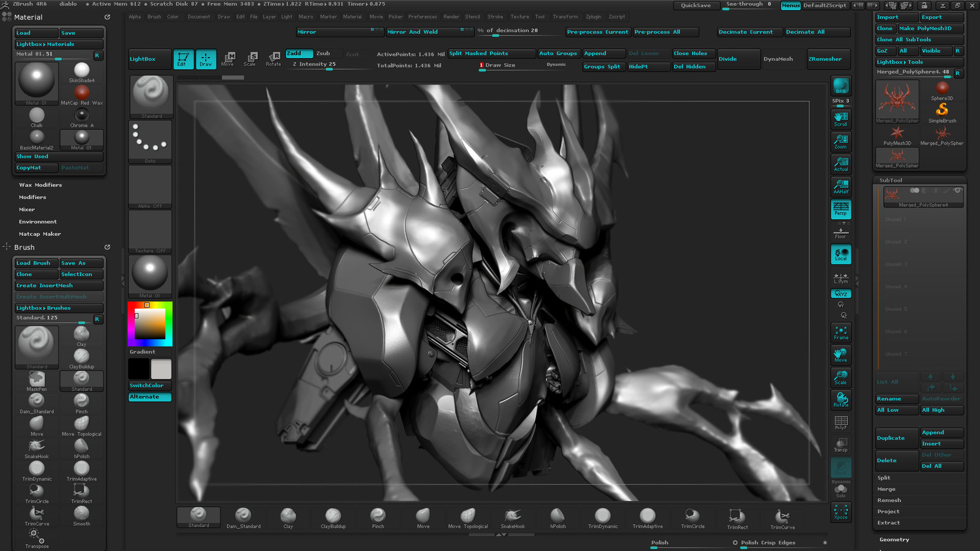Toggle Zadd mode
The height and width of the screenshot is (551, 980).
(300, 53)
